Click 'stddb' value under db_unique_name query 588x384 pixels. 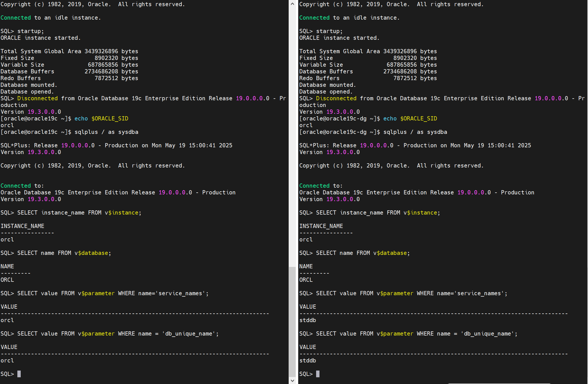coord(307,360)
